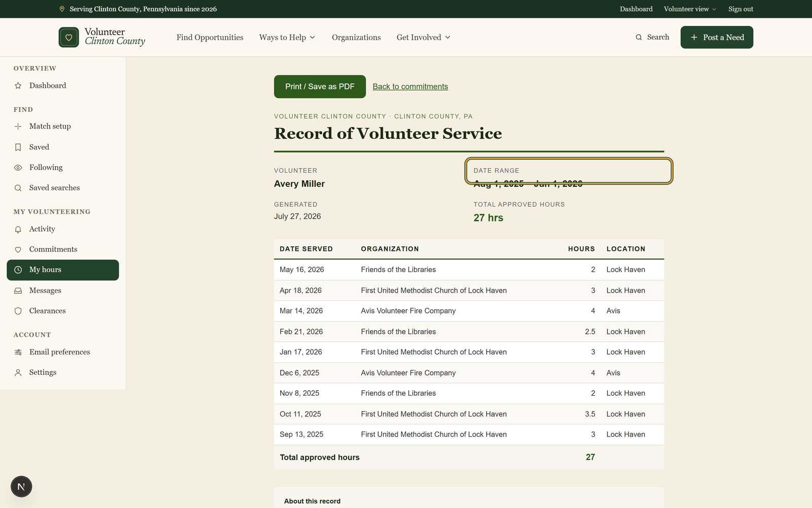Click the 3.5 hours cell for Oct 11
The height and width of the screenshot is (508, 812).
pos(590,414)
